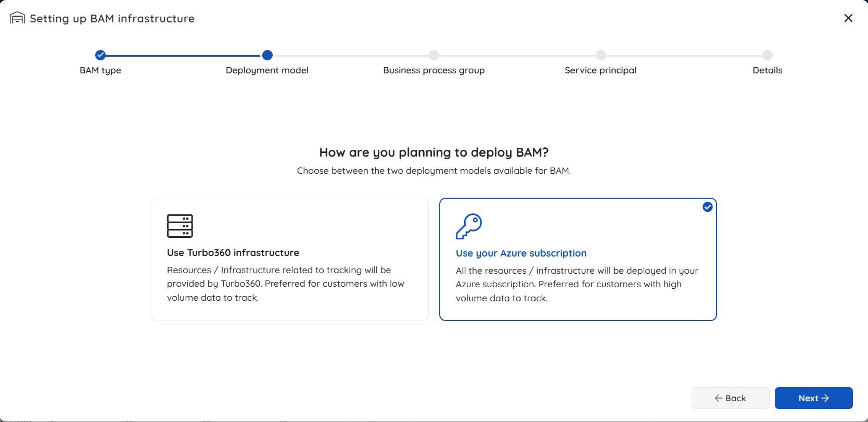The image size is (868, 422).
Task: Click the 'Choose between the two deployment models' subtitle
Action: [x=434, y=171]
